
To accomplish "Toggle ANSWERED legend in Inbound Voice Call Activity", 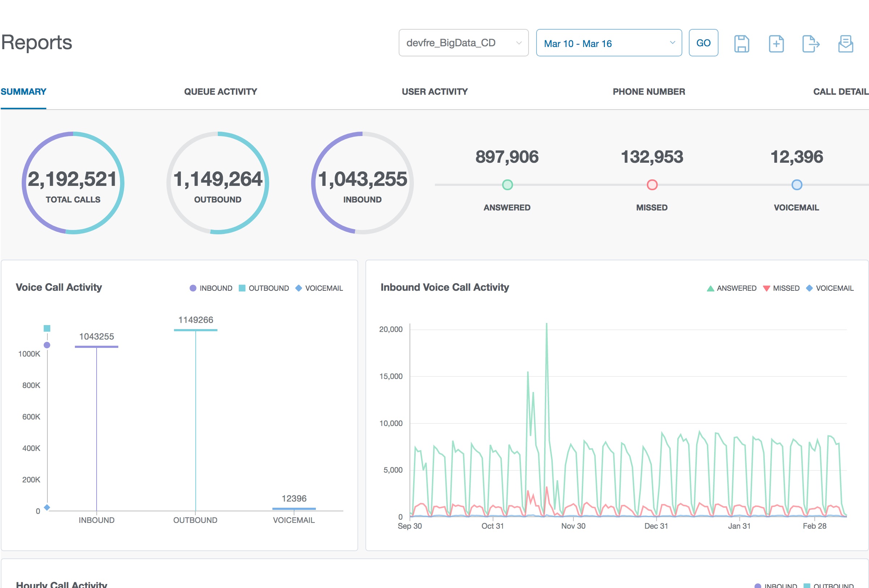I will (x=732, y=288).
